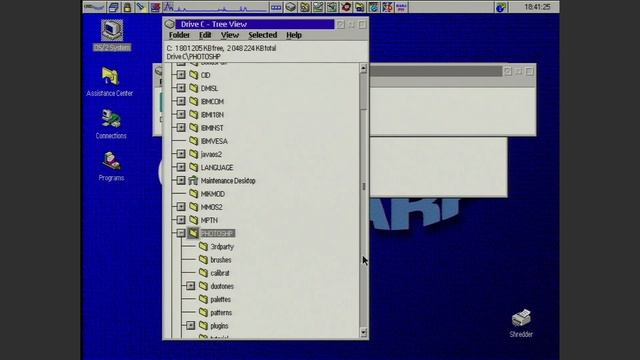The height and width of the screenshot is (360, 640).
Task: Expand the DMISL folder
Action: 181,88
